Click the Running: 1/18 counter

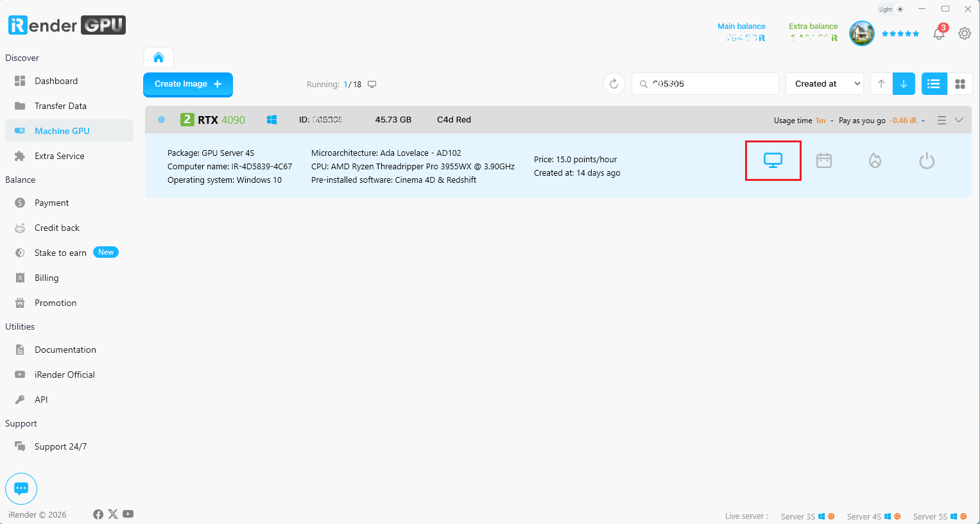pyautogui.click(x=334, y=85)
